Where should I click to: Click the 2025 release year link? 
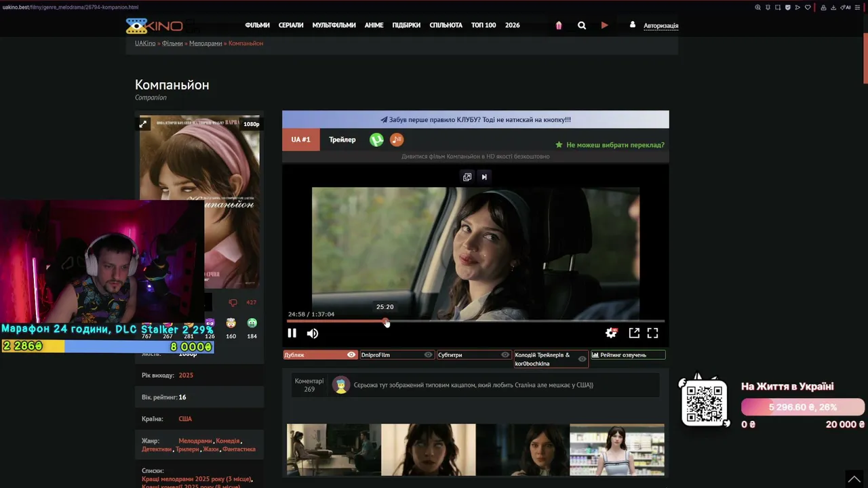point(186,375)
